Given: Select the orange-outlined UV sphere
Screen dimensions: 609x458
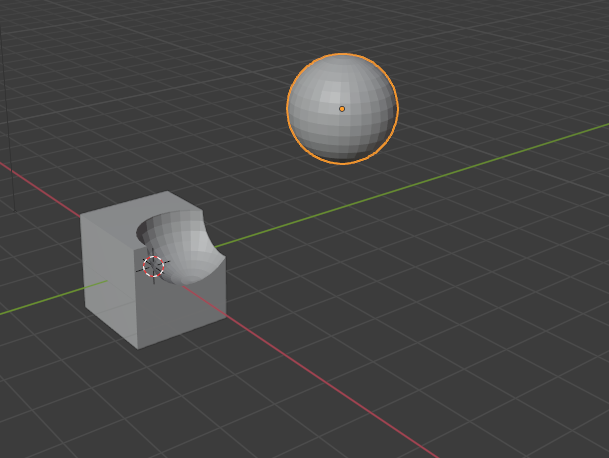Looking at the screenshot, I should click(x=343, y=109).
